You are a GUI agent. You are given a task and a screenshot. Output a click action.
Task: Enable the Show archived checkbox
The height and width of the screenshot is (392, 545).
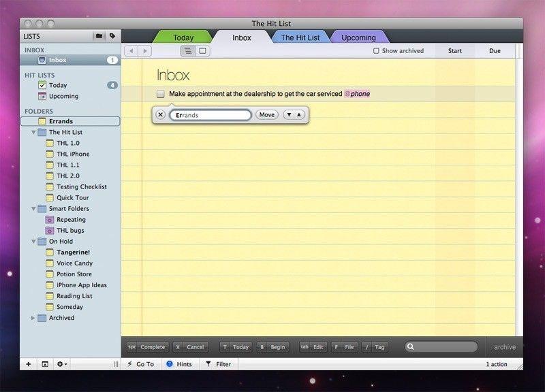point(376,51)
